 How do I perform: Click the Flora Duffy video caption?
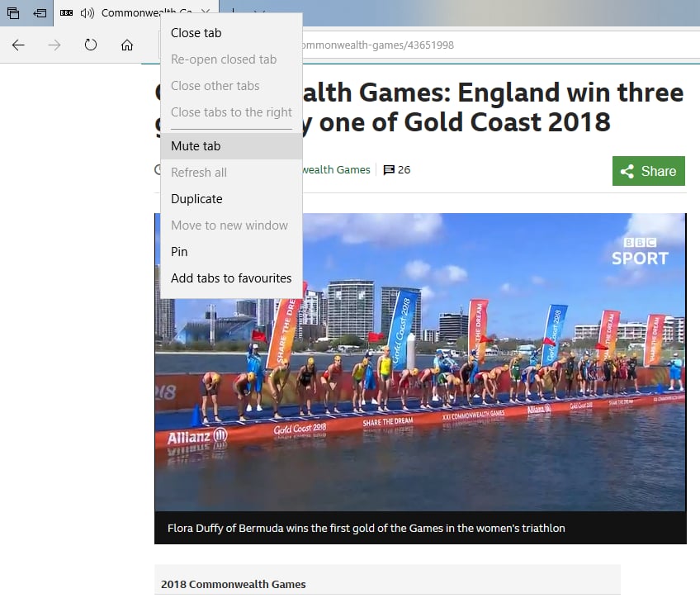[x=366, y=529]
